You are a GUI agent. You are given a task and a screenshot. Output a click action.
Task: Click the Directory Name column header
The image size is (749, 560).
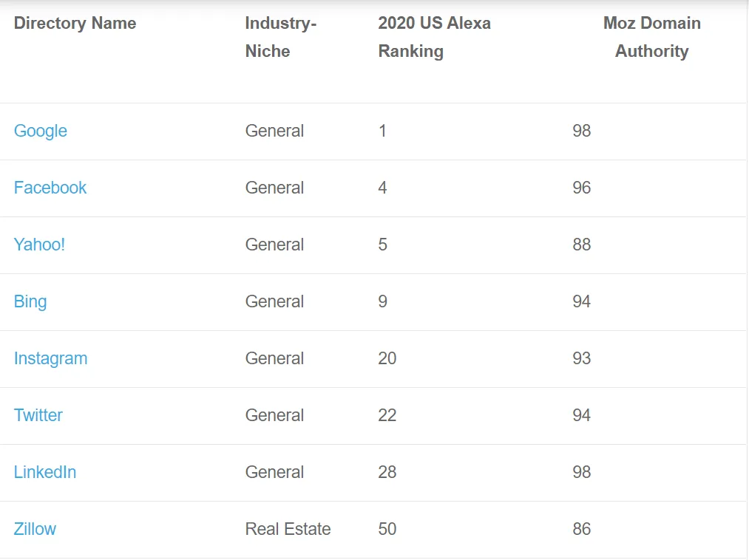75,23
